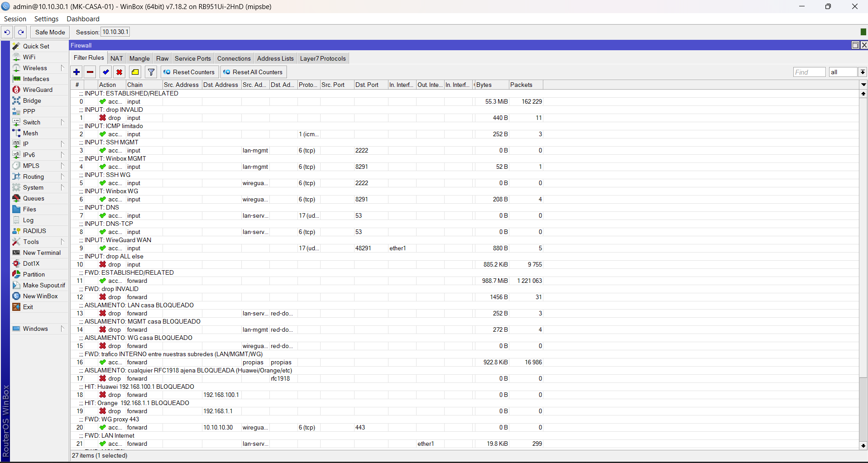Toggle Safe Mode button
Viewport: 868px width, 463px height.
tap(50, 32)
